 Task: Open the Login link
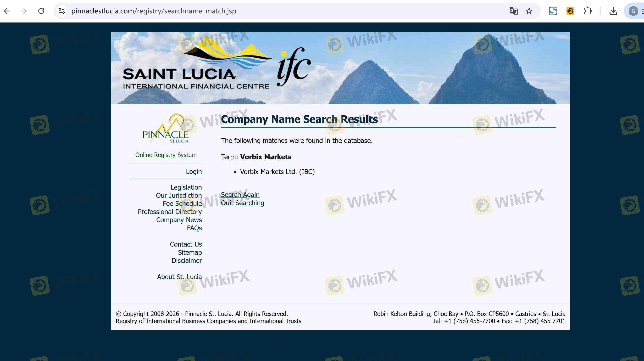(194, 171)
